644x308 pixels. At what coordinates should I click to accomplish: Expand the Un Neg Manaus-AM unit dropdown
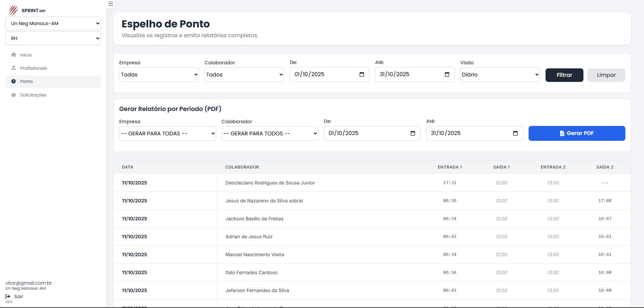point(53,23)
